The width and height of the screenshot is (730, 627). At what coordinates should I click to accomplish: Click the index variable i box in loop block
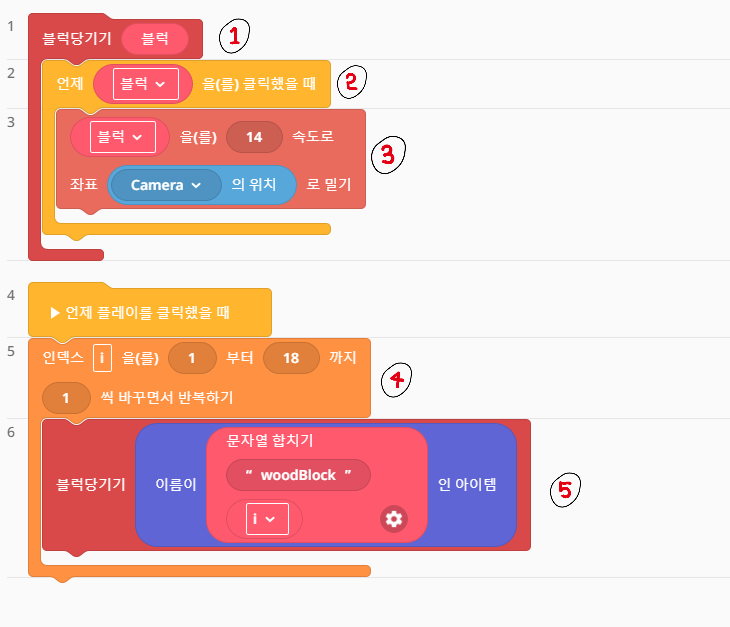point(101,357)
